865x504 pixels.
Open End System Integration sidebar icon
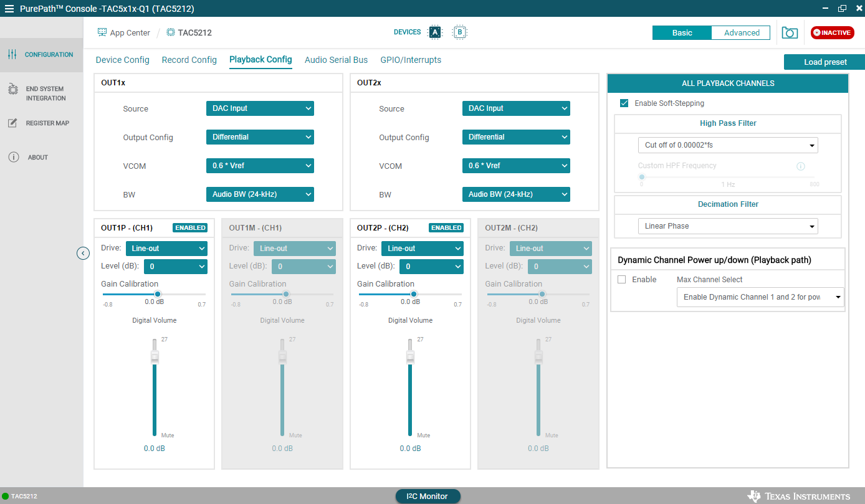(x=12, y=90)
